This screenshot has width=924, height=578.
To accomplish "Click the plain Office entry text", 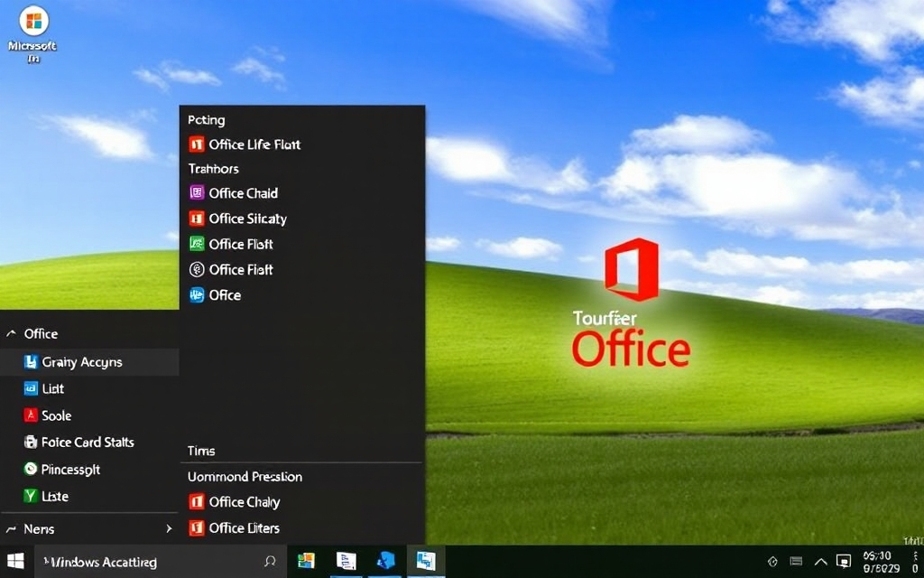I will [225, 295].
